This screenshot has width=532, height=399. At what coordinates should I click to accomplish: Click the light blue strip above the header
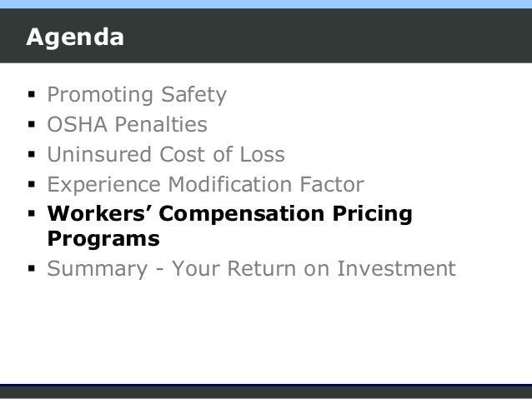tap(266, 4)
